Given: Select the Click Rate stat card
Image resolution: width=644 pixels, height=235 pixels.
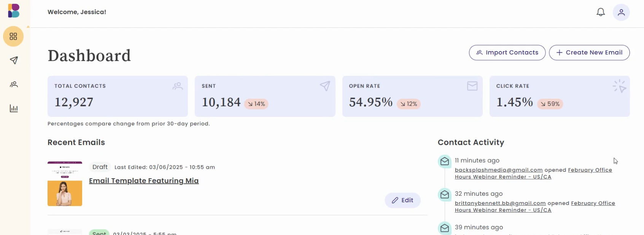Looking at the screenshot, I should [x=559, y=96].
